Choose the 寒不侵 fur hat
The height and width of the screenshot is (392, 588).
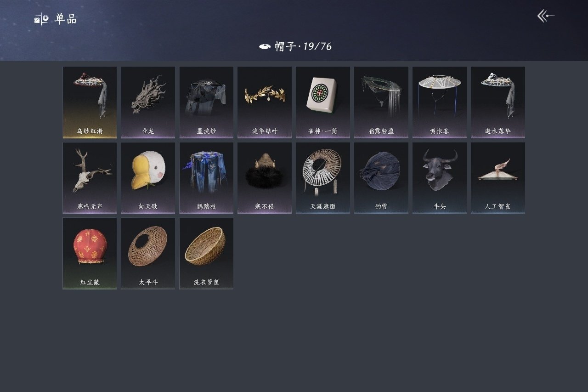[x=265, y=178]
